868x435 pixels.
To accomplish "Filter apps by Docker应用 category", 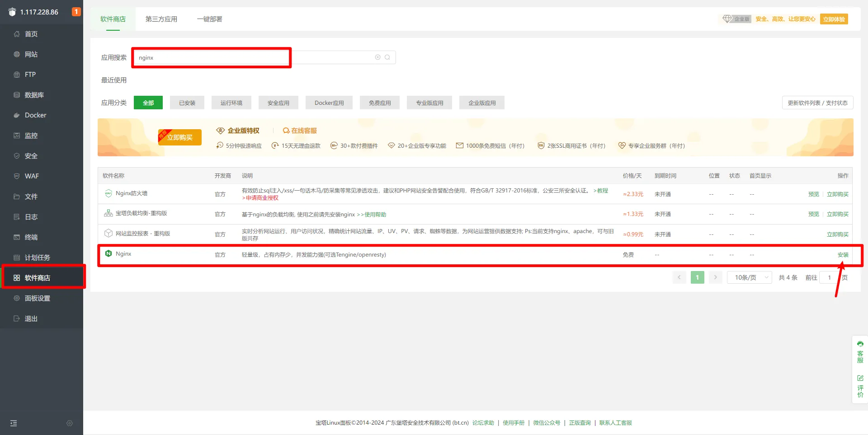I will (x=329, y=103).
